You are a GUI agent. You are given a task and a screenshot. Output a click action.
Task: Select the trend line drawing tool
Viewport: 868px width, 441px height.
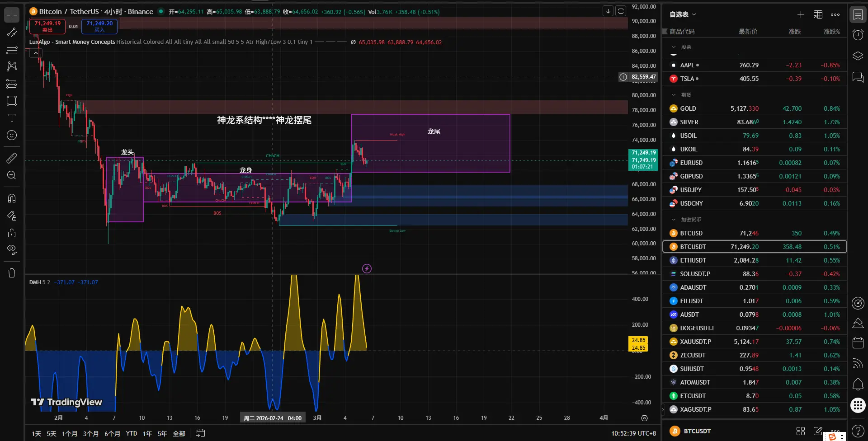point(12,32)
